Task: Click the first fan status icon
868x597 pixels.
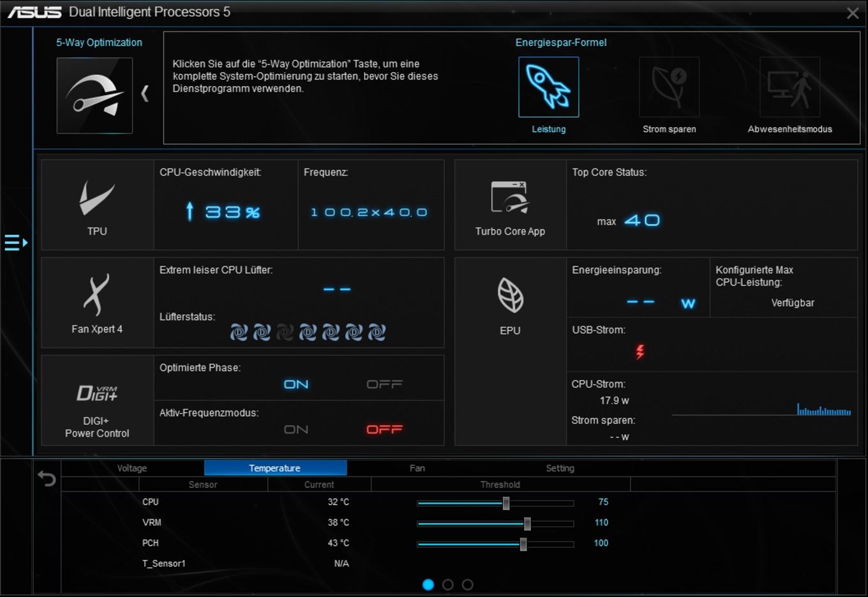Action: tap(239, 332)
